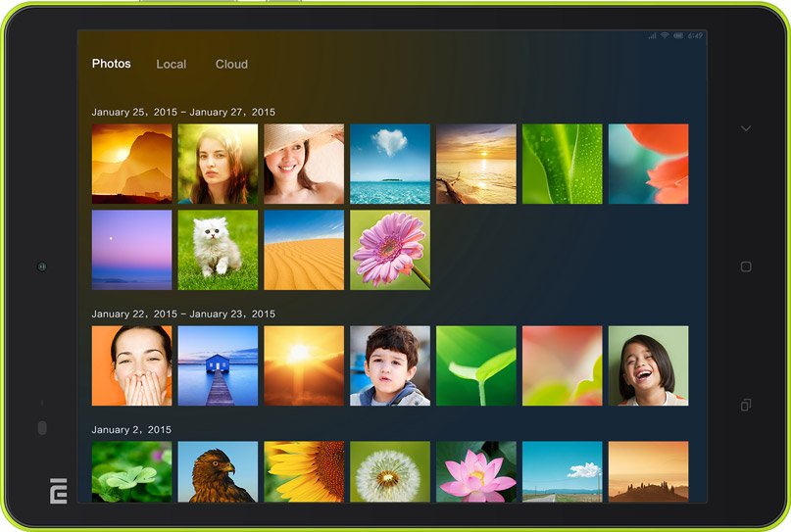Tap the Wi-Fi status icon

tap(665, 36)
